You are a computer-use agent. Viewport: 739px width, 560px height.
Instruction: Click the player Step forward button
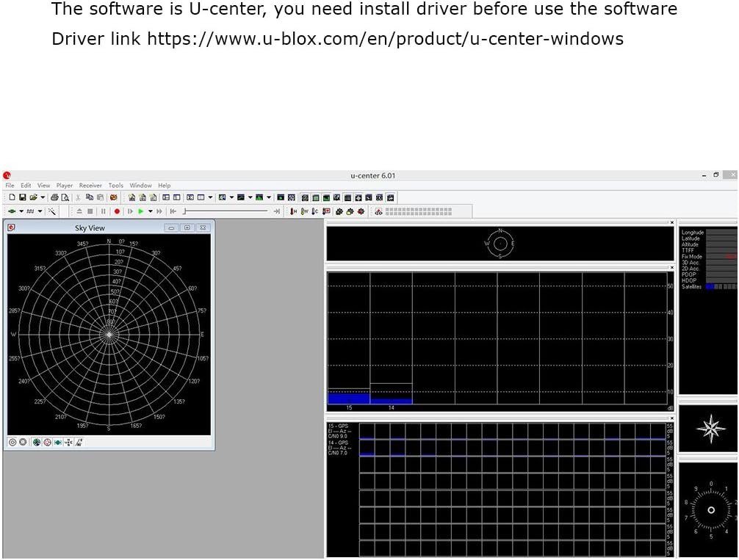point(130,211)
